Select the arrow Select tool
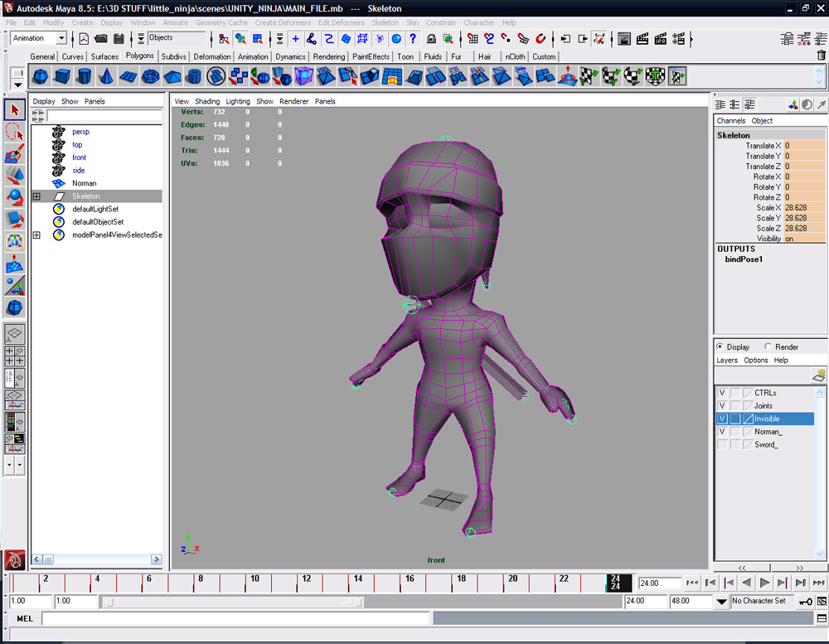 [14, 109]
